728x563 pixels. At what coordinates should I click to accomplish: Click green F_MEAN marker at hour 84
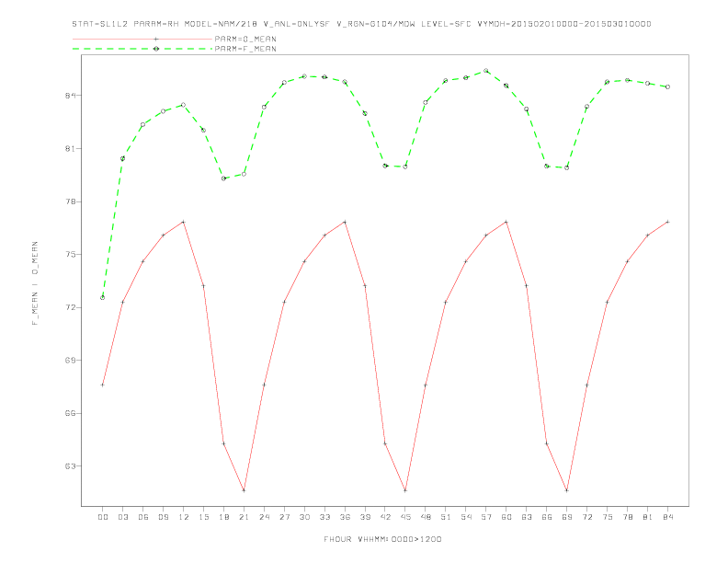coord(667,86)
